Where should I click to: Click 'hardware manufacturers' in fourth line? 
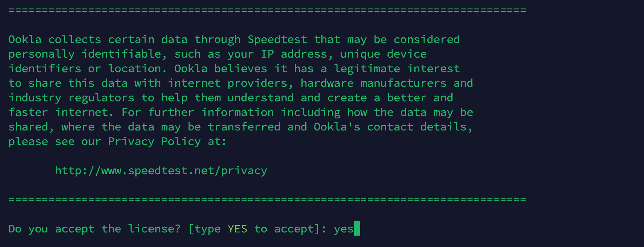(374, 83)
